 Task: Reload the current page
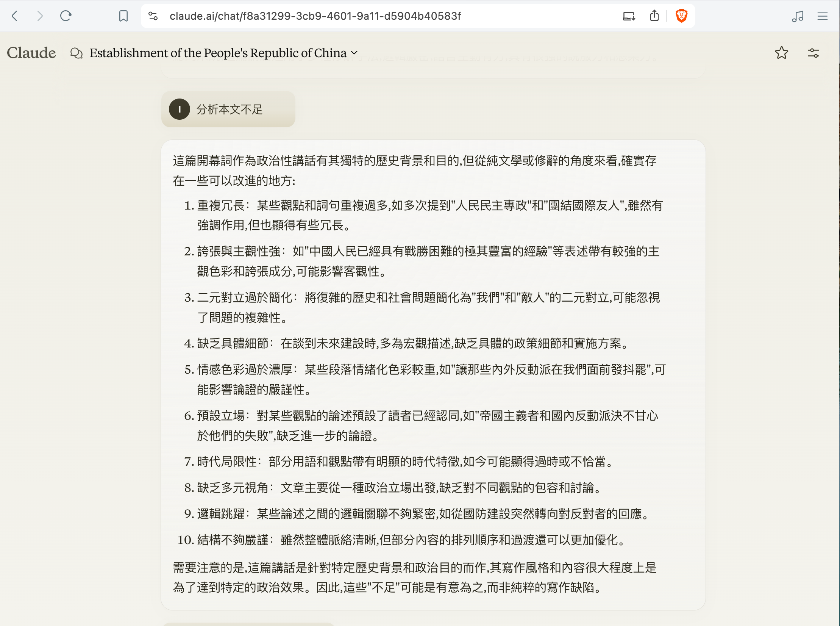click(x=66, y=16)
